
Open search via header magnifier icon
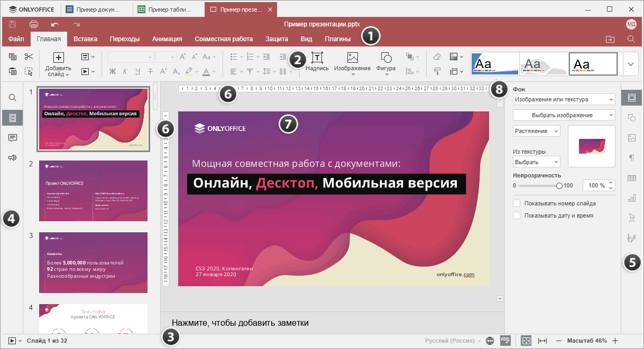pos(631,39)
